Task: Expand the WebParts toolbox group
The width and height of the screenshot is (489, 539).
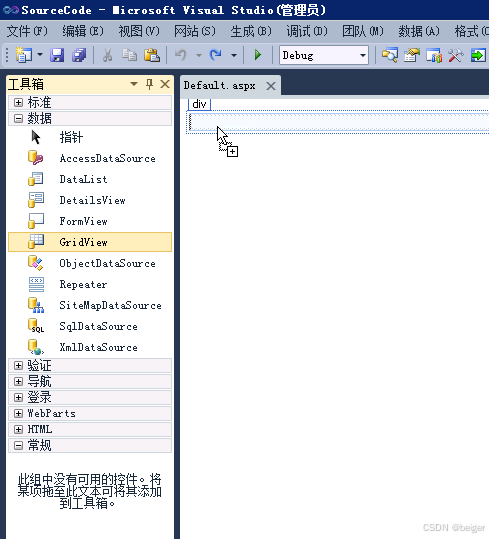Action: point(19,413)
